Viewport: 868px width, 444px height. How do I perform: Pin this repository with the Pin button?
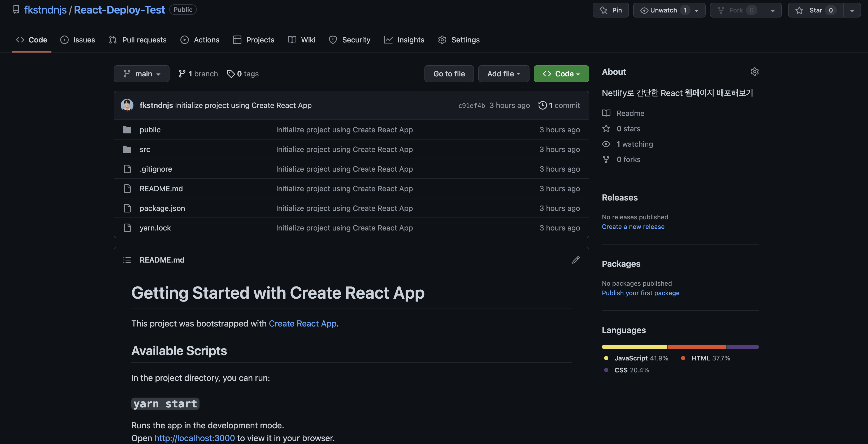click(611, 10)
